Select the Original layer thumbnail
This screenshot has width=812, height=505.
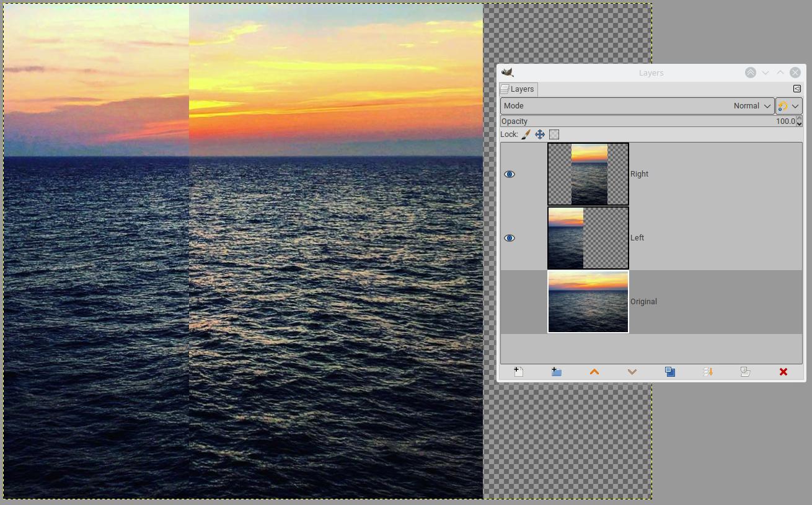click(x=588, y=302)
